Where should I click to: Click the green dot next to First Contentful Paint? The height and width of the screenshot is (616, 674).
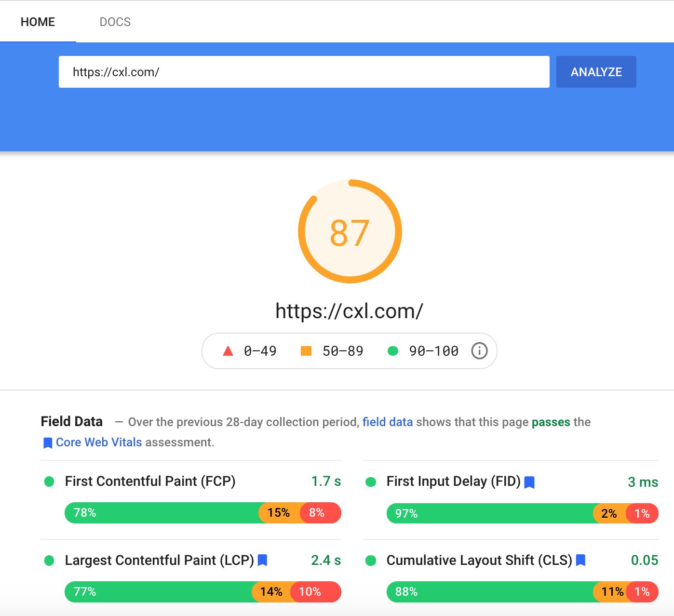[49, 482]
